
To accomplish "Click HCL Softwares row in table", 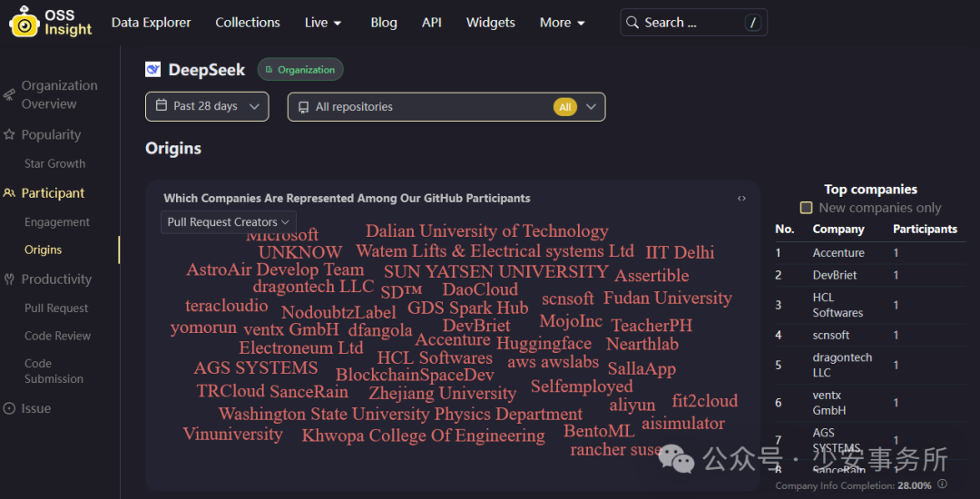I will [870, 306].
